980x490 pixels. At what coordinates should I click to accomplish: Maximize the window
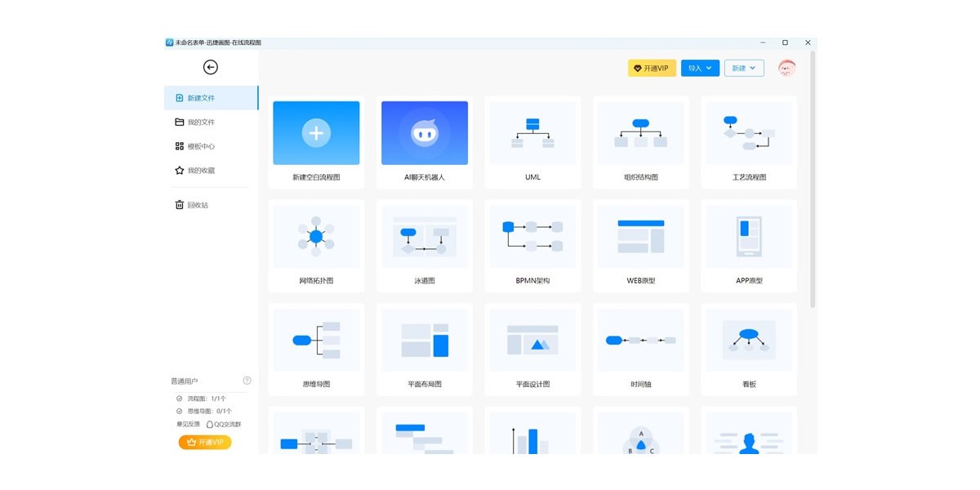tap(785, 42)
